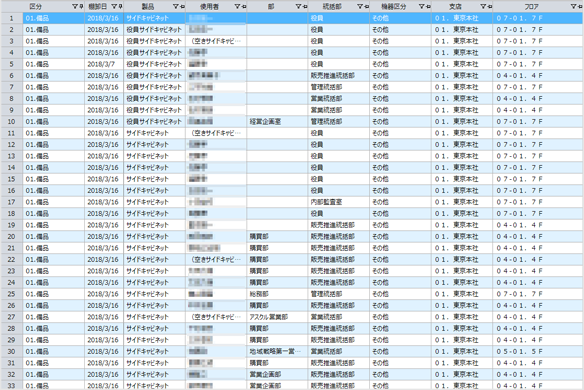Screen dimensions: 584x390
Task: Unpin the 区分 column using its pin
Action: click(82, 6)
